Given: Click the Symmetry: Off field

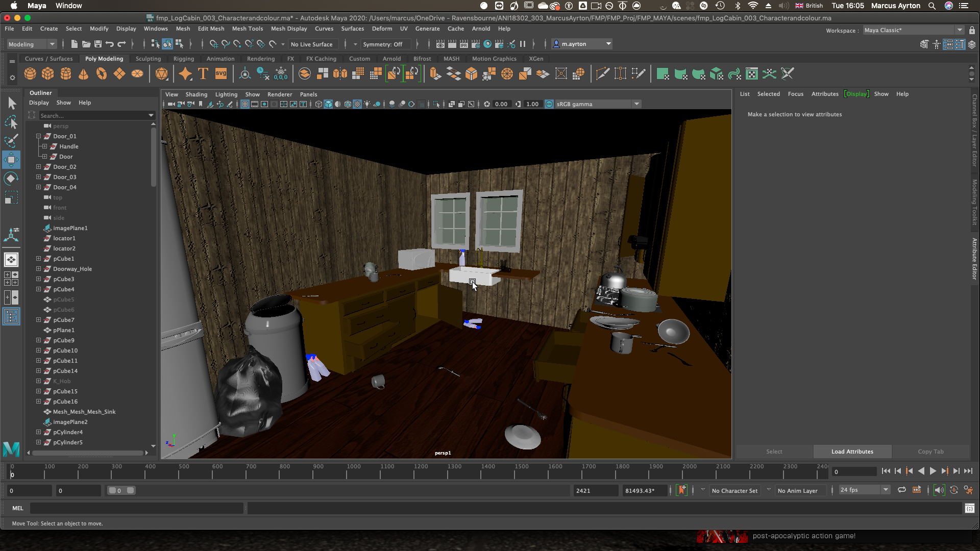Looking at the screenshot, I should point(386,44).
